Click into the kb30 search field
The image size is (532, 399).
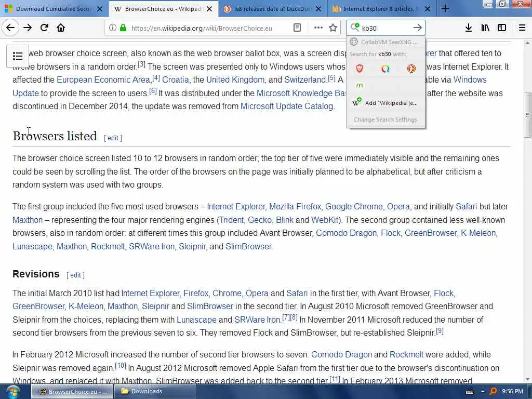point(385,28)
